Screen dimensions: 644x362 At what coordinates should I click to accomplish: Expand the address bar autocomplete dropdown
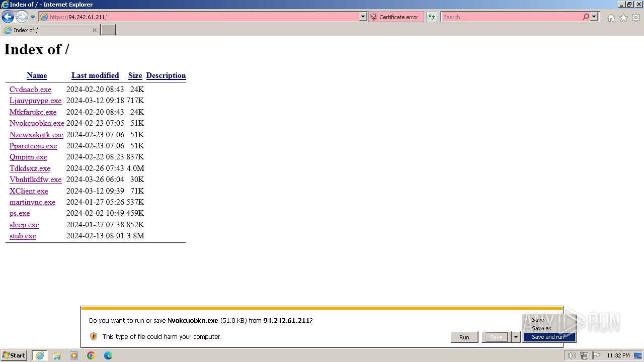click(x=363, y=17)
